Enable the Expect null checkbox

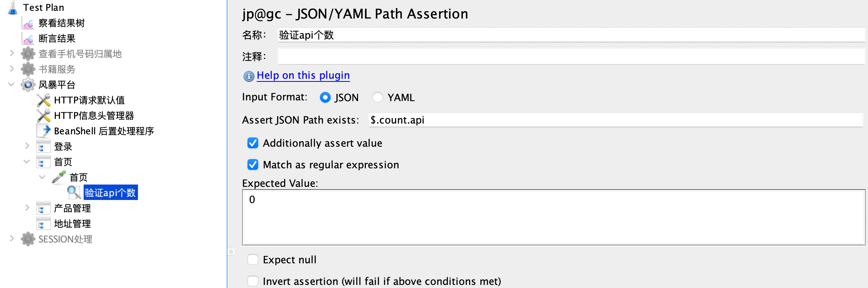pos(253,259)
